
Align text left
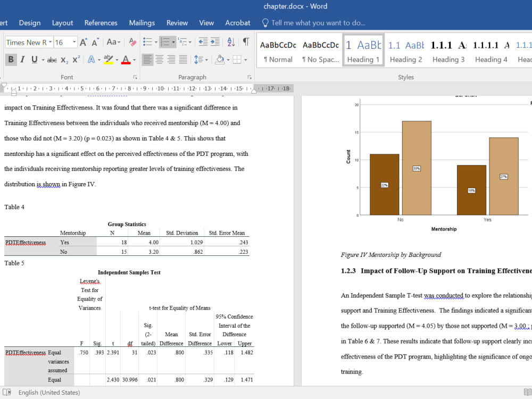[x=147, y=60]
